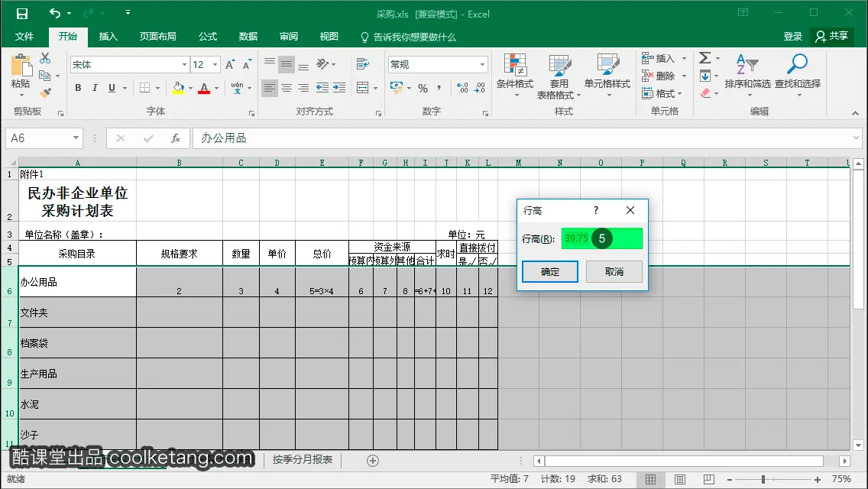
Task: Apply percent style
Action: click(423, 88)
